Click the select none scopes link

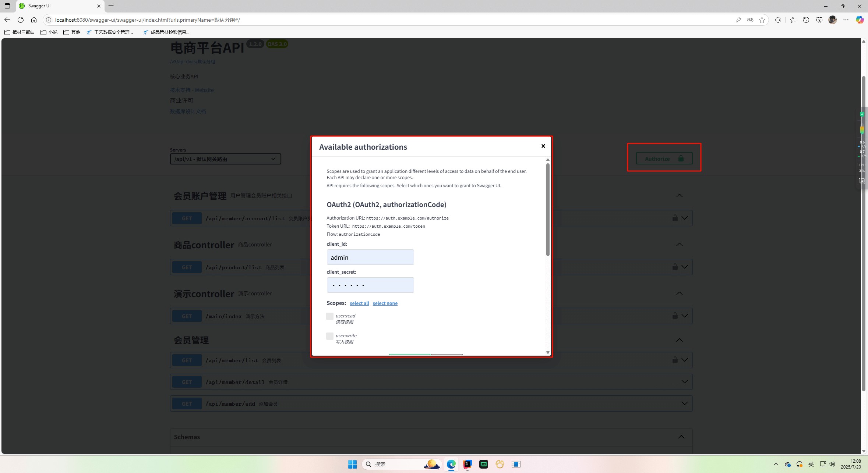(385, 303)
